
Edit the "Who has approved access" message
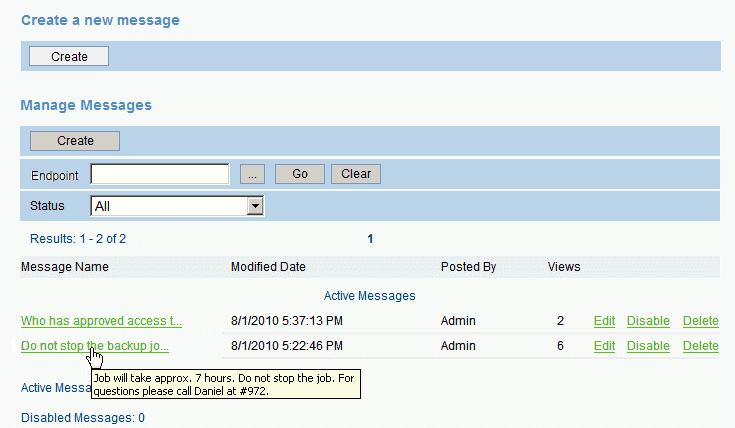pyautogui.click(x=604, y=321)
